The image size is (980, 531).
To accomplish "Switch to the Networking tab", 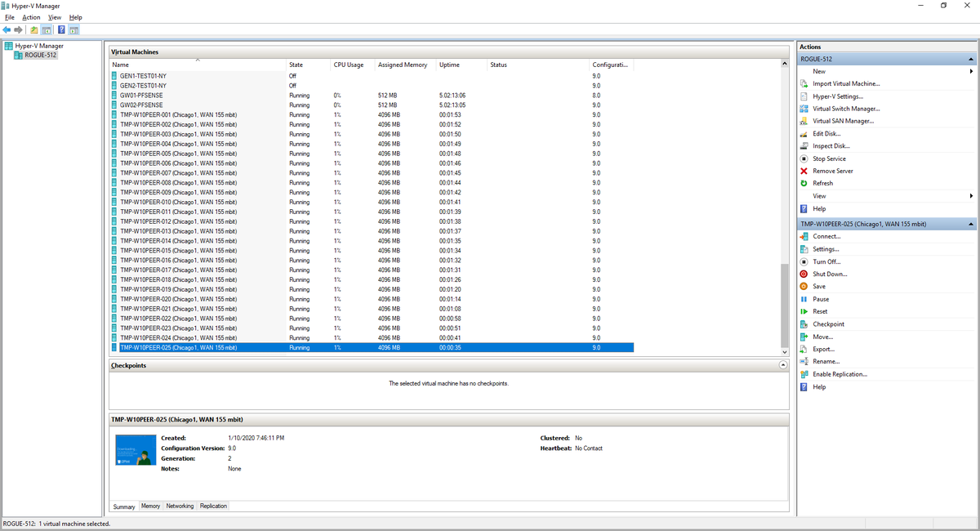I will pyautogui.click(x=180, y=506).
